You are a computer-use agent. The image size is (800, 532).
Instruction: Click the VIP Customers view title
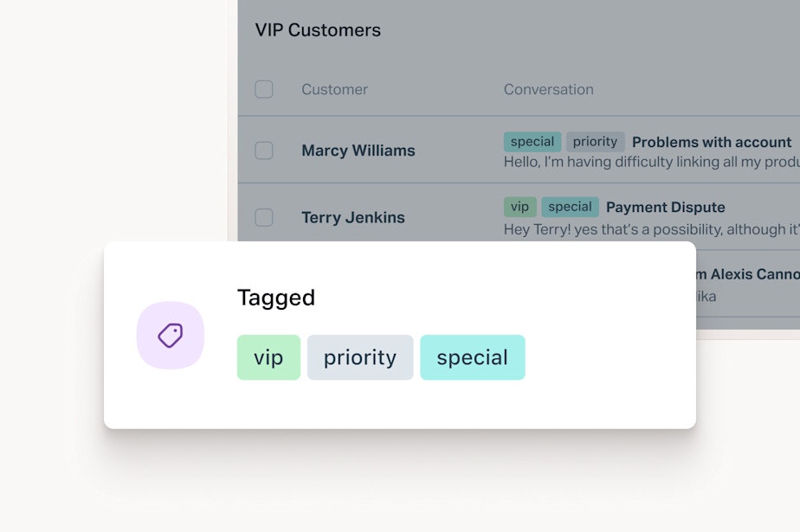click(318, 30)
